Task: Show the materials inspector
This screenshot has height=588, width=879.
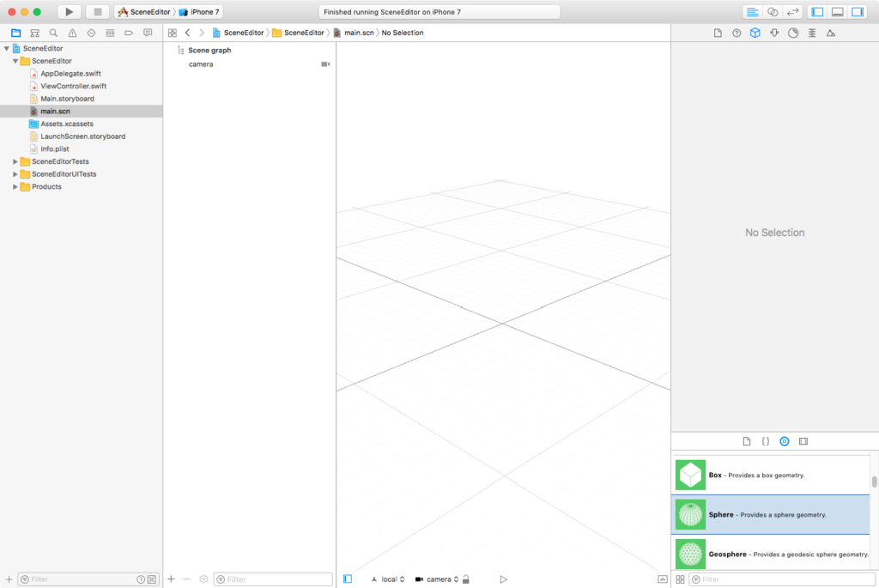Action: tap(793, 33)
